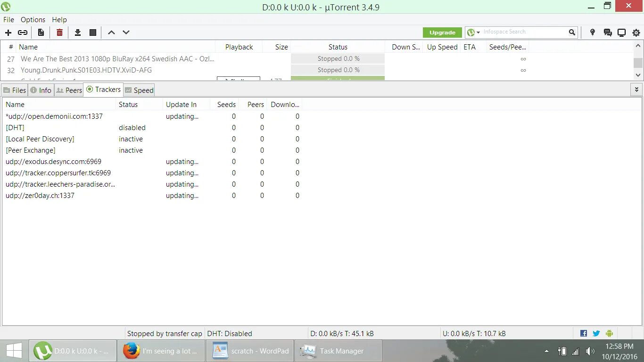This screenshot has width=644, height=362.
Task: Click the red Remove Torrent trash icon
Action: click(59, 33)
